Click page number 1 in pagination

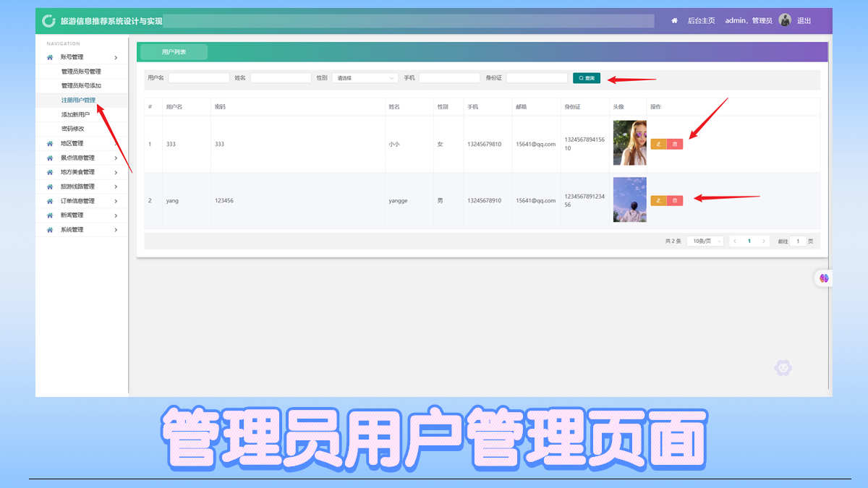[749, 241]
